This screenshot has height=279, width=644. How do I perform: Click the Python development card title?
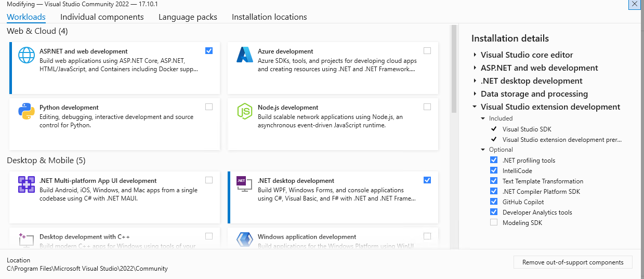coord(69,108)
